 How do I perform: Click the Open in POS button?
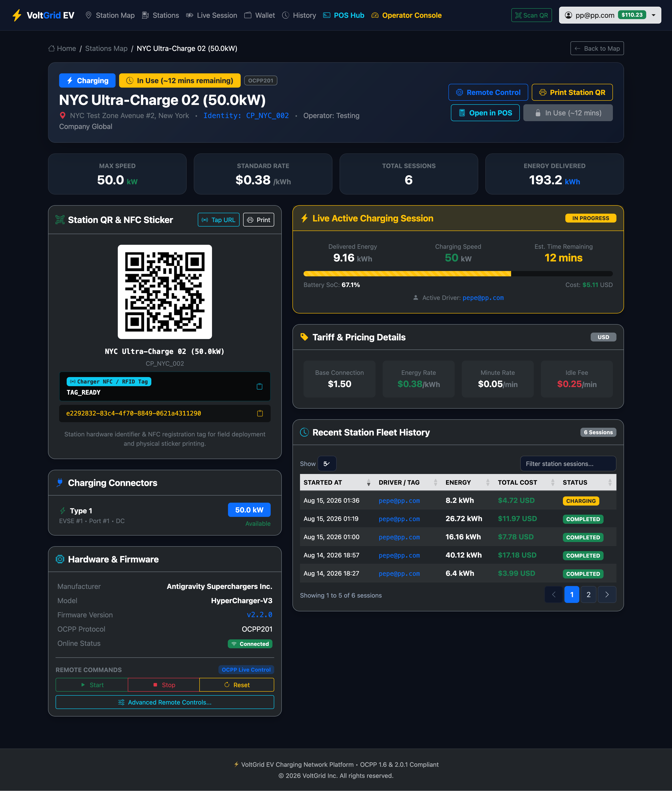[485, 113]
